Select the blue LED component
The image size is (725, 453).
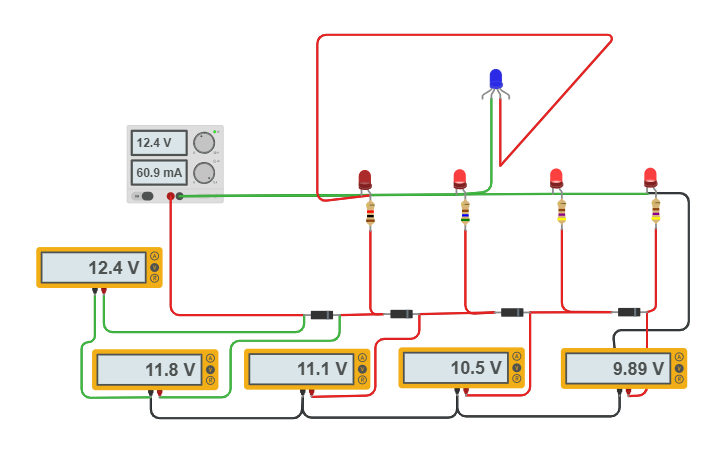[x=496, y=80]
